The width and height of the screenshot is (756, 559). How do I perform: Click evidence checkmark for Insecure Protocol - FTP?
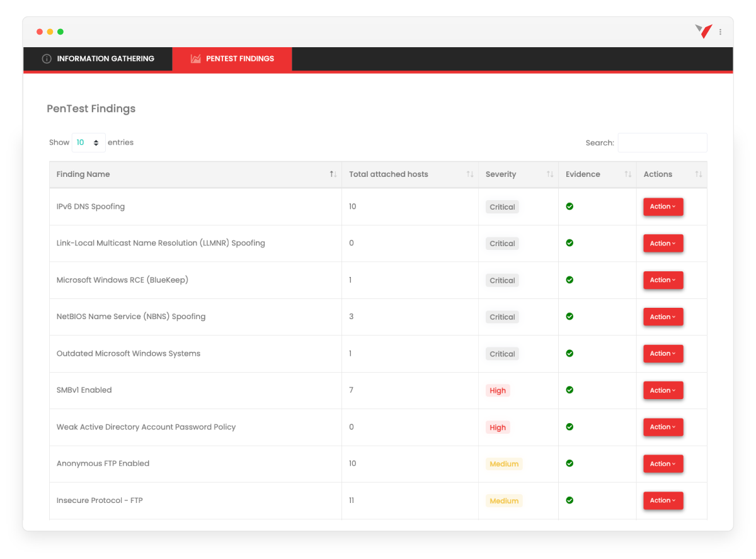(x=570, y=500)
